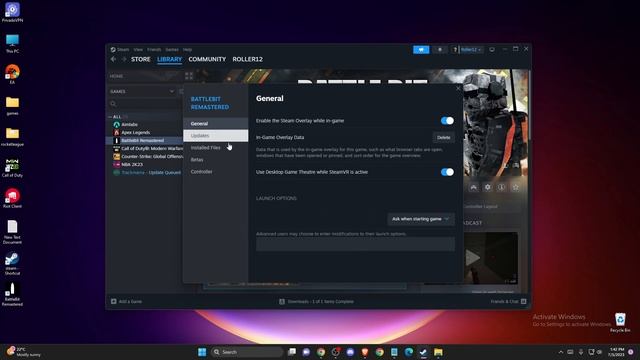Open the Recycle Bin on the desktop

click(620, 322)
